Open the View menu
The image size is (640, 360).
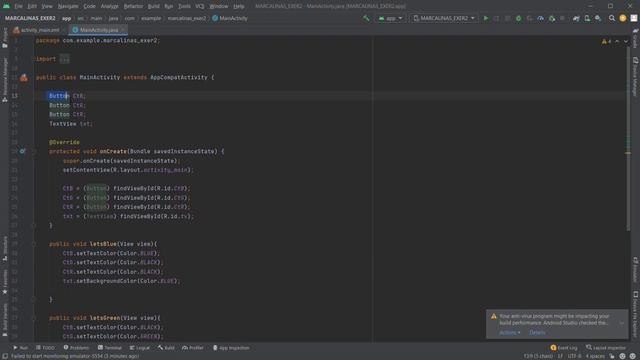[x=47, y=6]
